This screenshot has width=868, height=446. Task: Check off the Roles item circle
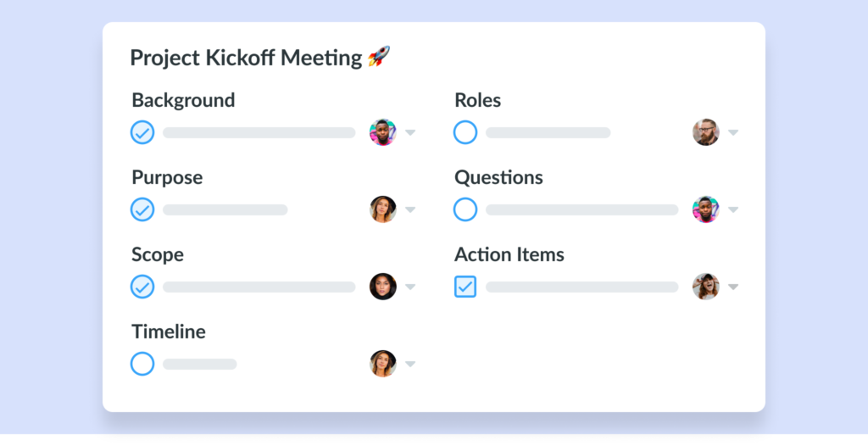pos(465,132)
